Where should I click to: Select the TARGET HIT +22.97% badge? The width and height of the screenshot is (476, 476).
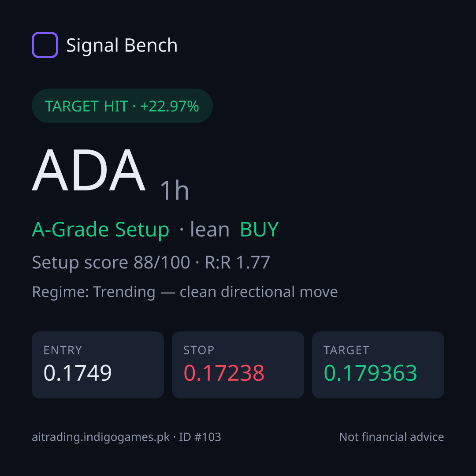(x=122, y=106)
